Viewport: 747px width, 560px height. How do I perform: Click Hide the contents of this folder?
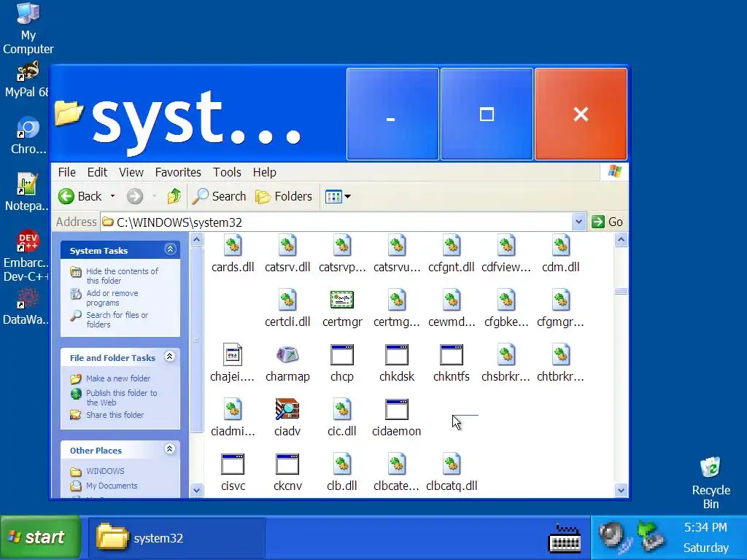[x=123, y=276]
